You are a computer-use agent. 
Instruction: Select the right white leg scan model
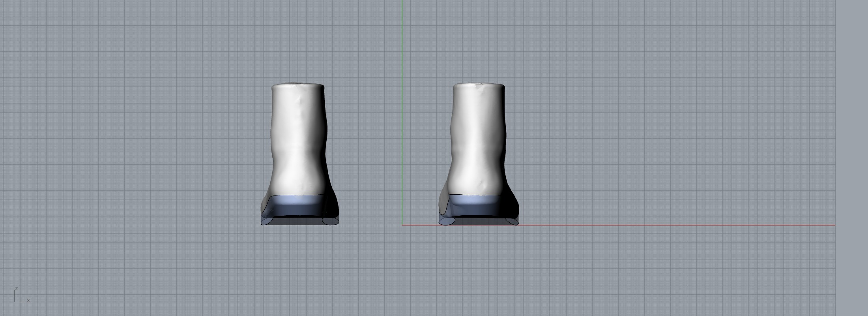(478, 138)
